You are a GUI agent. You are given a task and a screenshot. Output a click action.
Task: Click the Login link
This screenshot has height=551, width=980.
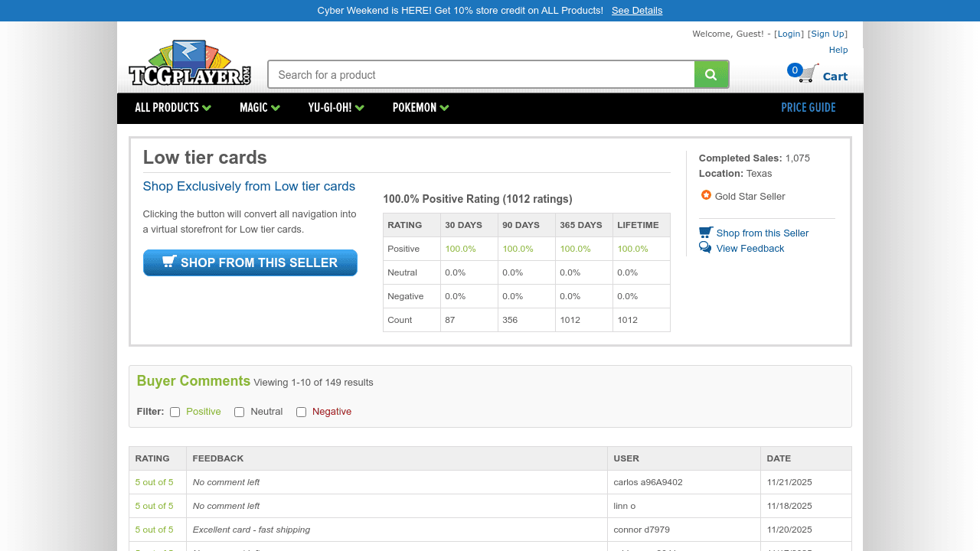pyautogui.click(x=789, y=34)
